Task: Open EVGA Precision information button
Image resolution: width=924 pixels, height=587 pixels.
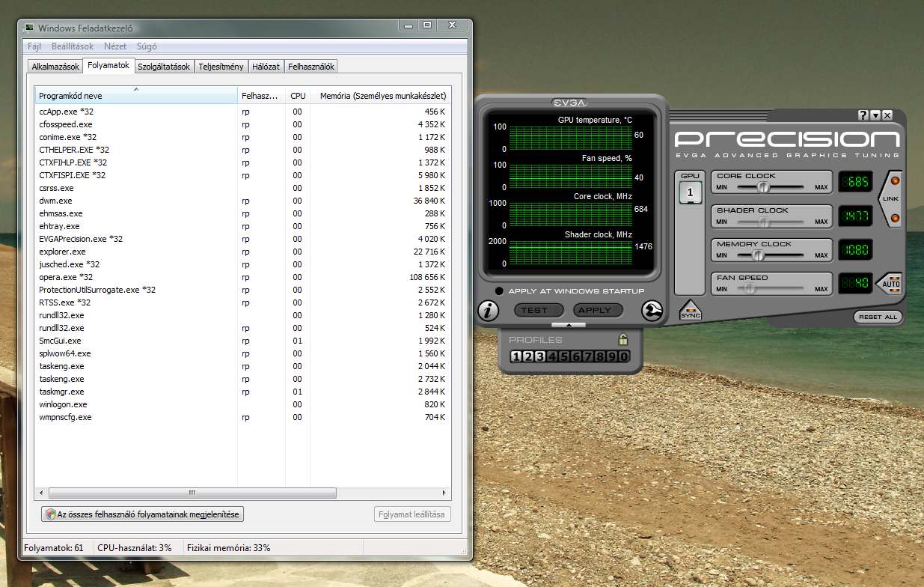Action: 488,310
